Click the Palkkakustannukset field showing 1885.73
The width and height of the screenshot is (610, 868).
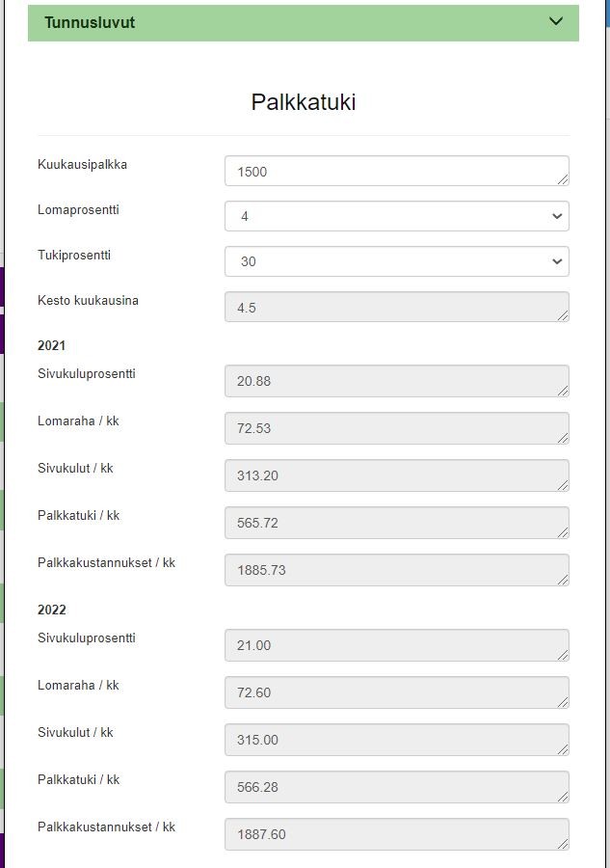[x=396, y=570]
